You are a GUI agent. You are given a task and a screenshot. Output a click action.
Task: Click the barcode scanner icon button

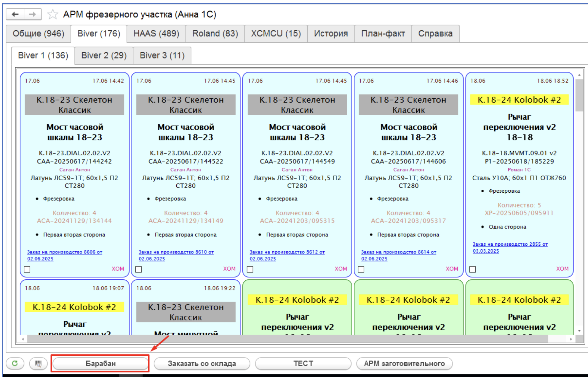pos(38,363)
